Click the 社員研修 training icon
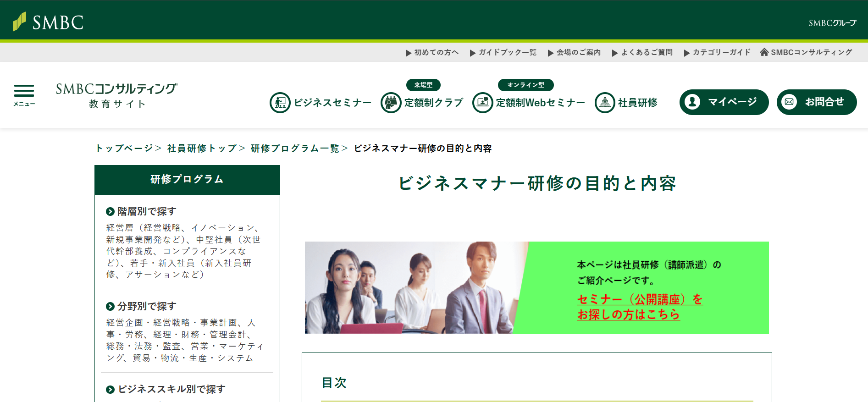 point(604,103)
